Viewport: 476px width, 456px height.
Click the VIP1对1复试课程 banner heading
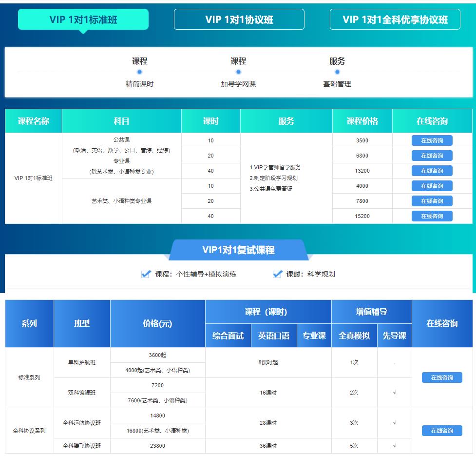(238, 250)
